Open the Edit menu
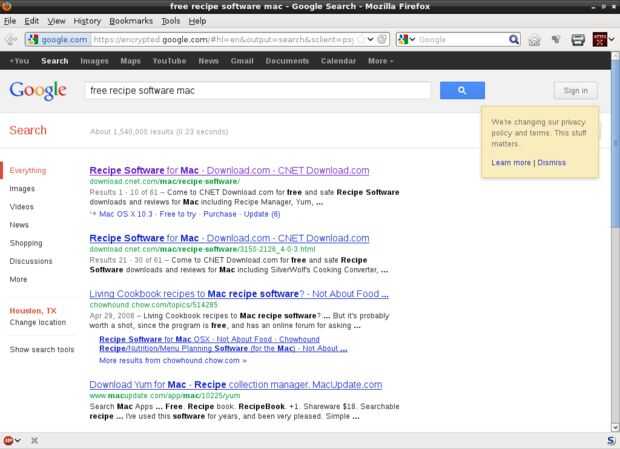Viewport: 620px width, 449px height. [x=32, y=21]
